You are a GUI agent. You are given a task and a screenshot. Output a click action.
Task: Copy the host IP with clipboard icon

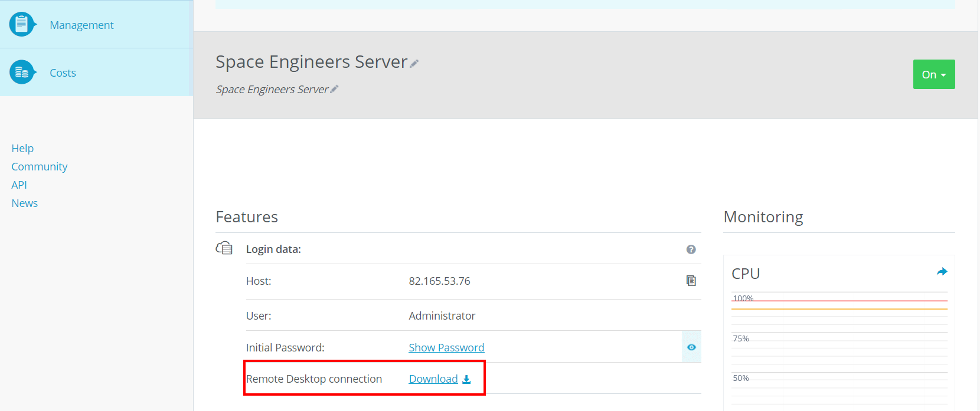click(691, 281)
